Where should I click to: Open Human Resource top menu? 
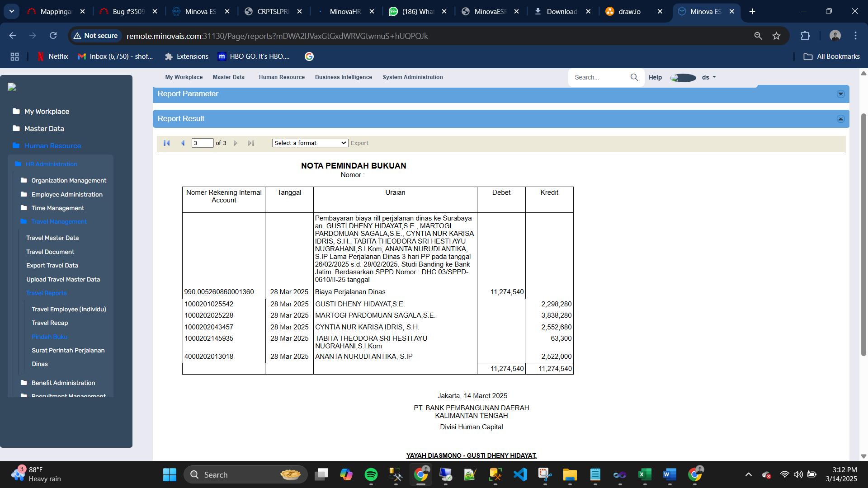[282, 77]
